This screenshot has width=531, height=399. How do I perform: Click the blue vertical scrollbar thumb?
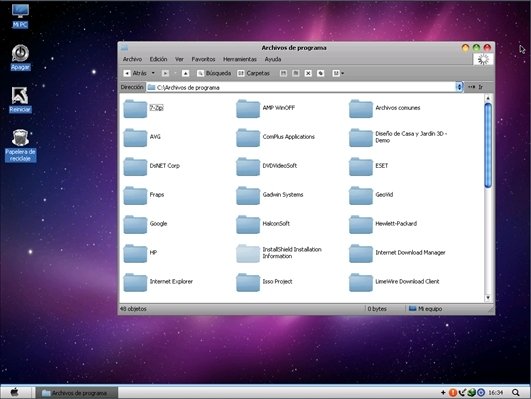(488, 145)
